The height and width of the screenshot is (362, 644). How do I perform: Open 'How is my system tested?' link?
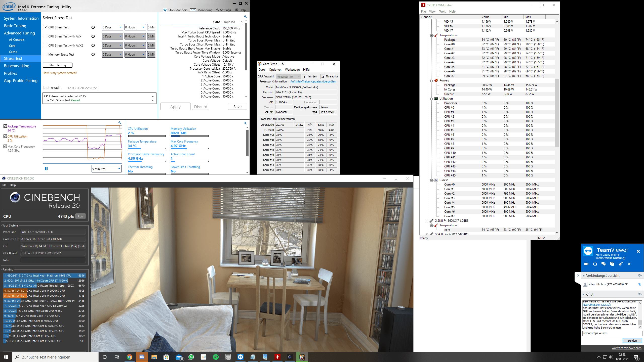[x=60, y=73]
